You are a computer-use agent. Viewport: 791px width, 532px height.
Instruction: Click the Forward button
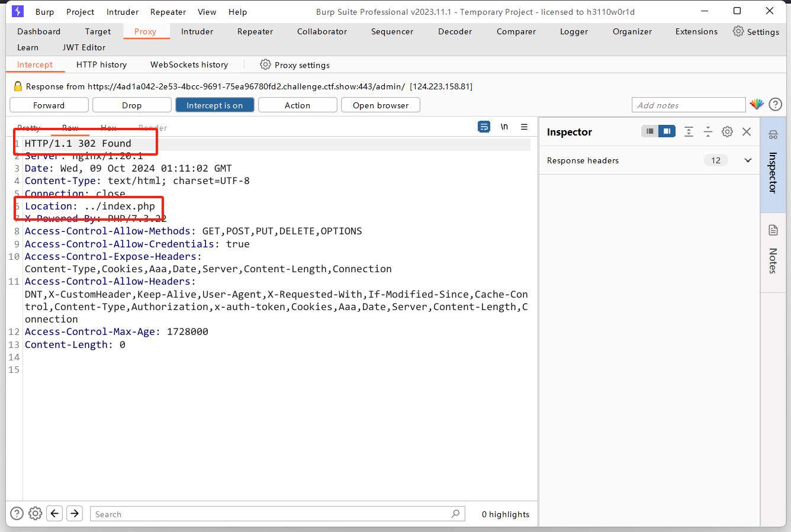coord(49,105)
